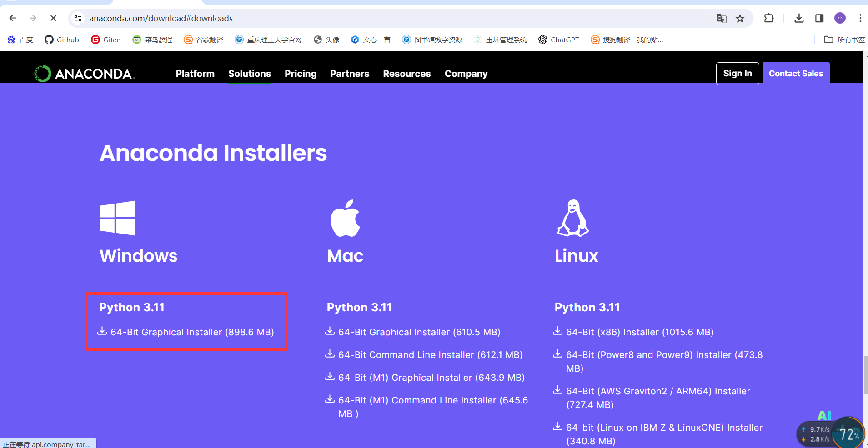Open the user profile avatar
The height and width of the screenshot is (448, 868).
coord(840,18)
